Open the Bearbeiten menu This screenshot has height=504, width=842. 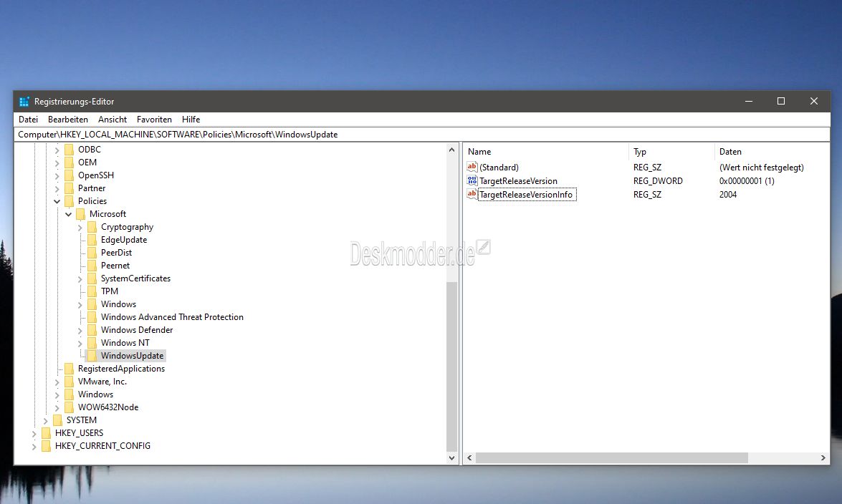click(67, 119)
